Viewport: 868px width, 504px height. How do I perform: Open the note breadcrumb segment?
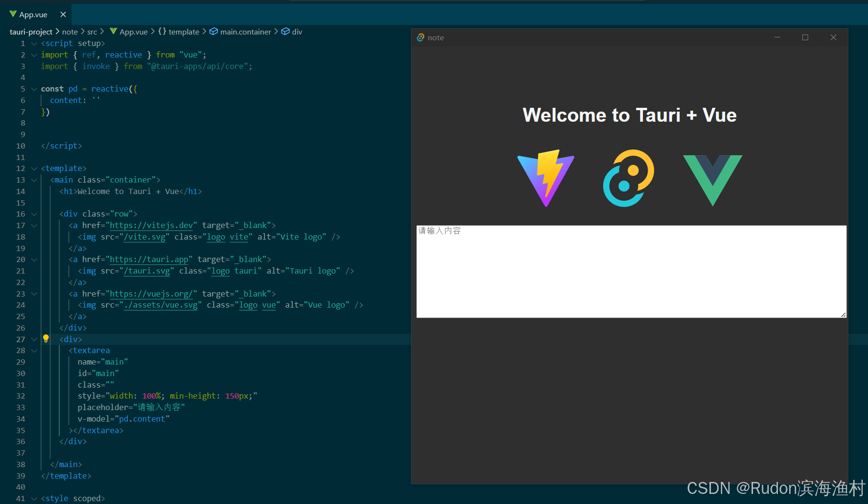[69, 32]
